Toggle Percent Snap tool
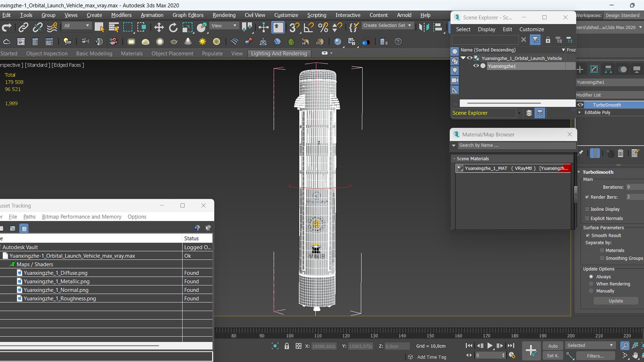644x362 pixels. tap(323, 27)
